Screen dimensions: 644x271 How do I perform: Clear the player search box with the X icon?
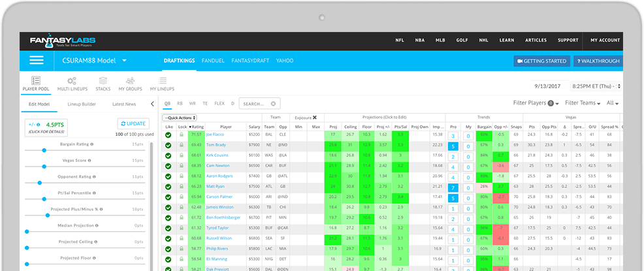[x=274, y=103]
